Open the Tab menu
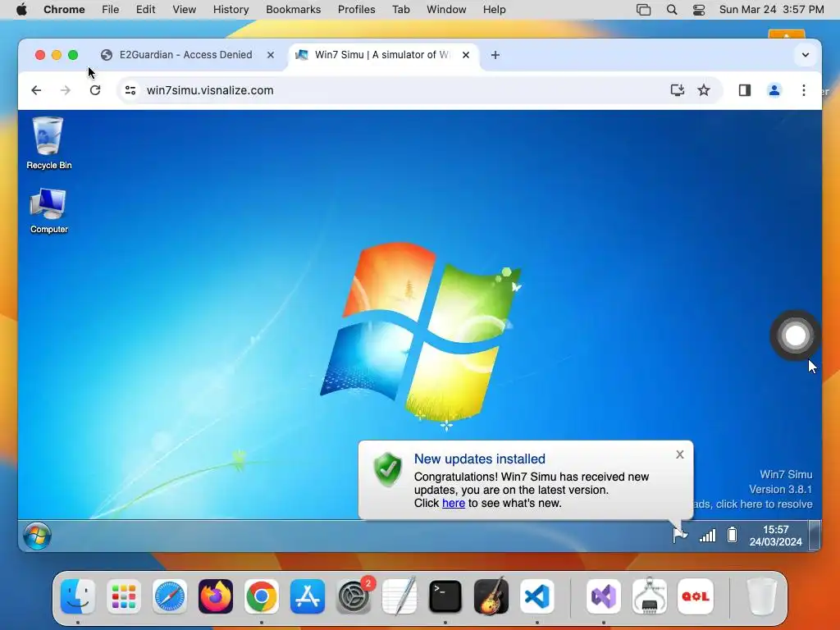 tap(400, 10)
